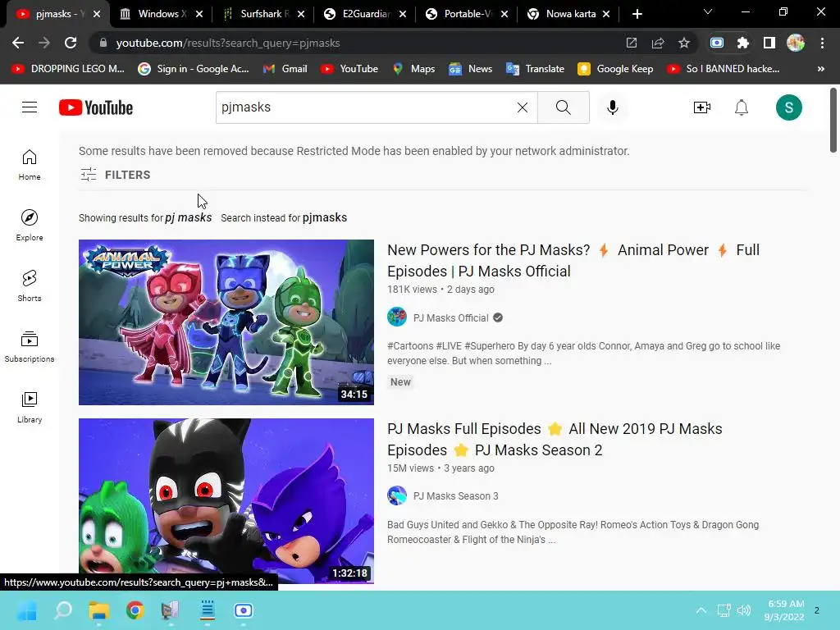Open Library in YouTube sidebar
Image resolution: width=840 pixels, height=630 pixels.
[x=30, y=407]
